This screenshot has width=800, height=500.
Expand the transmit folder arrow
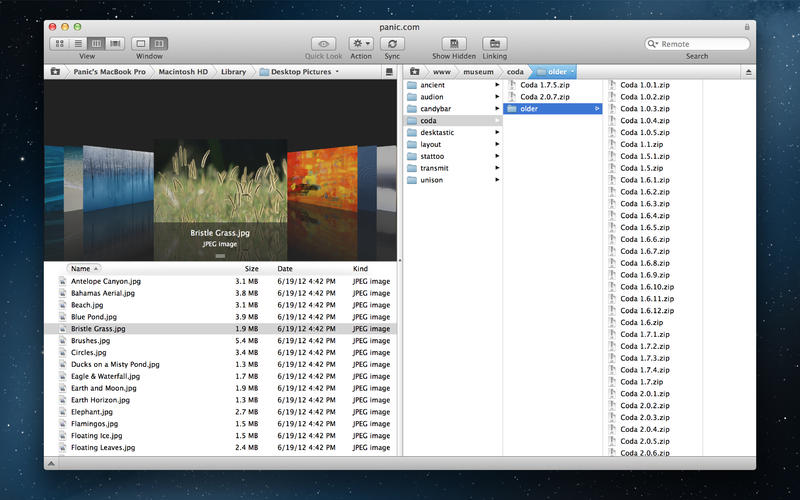tap(497, 168)
